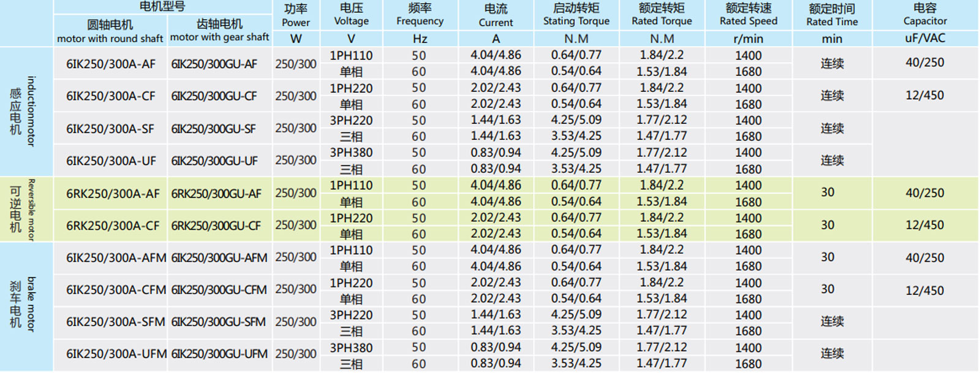Select the 圆轴电机 round shaft column header

pyautogui.click(x=110, y=31)
